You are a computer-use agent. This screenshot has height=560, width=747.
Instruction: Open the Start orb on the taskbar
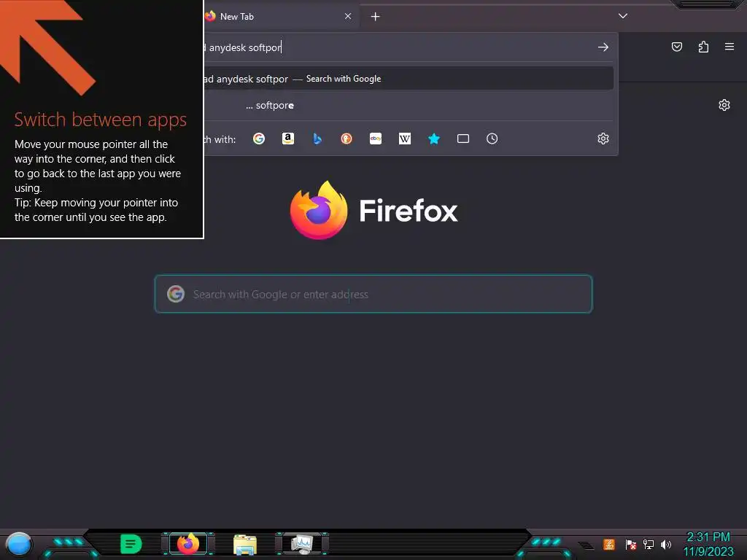pyautogui.click(x=18, y=545)
